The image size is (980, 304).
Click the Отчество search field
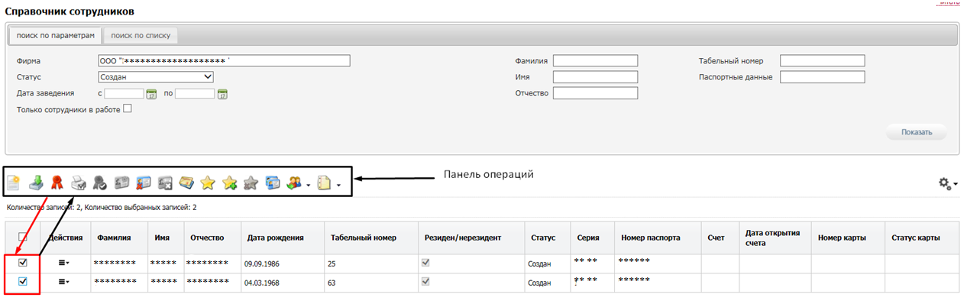coord(595,93)
